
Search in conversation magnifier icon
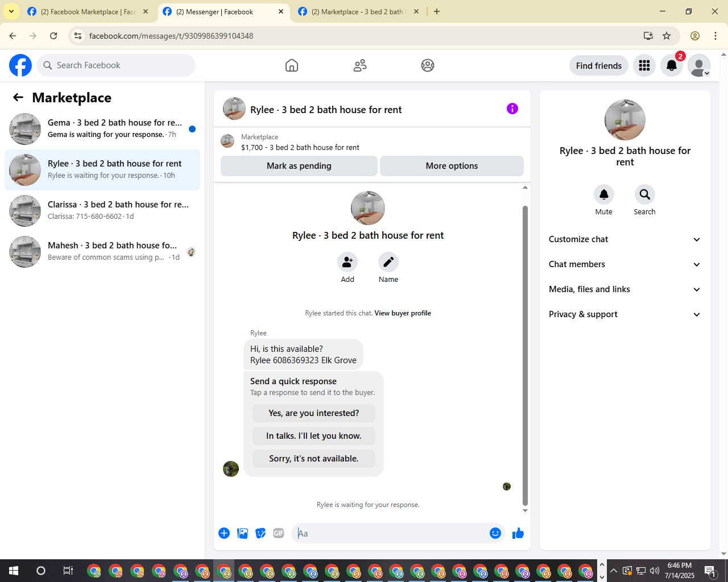pyautogui.click(x=645, y=194)
